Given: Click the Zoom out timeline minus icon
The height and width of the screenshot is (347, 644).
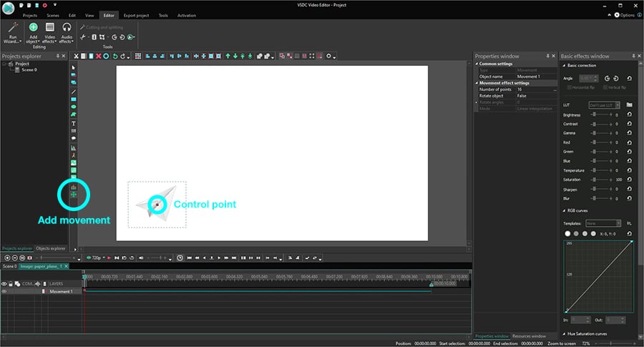Looking at the screenshot, I should tap(15, 258).
